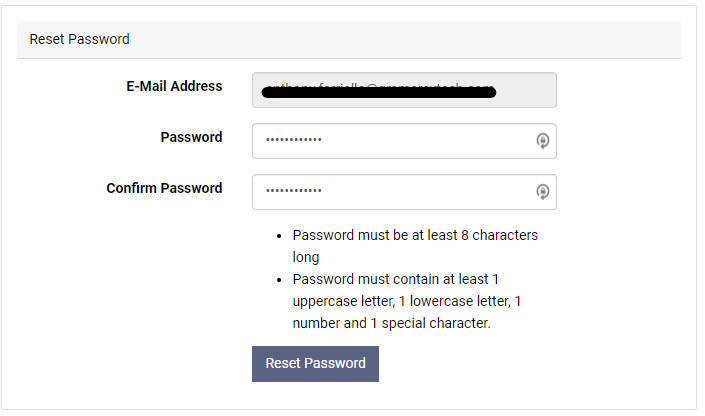Click the word 'long' in first rule
Viewport: 705px width, 416px height.
pos(306,257)
